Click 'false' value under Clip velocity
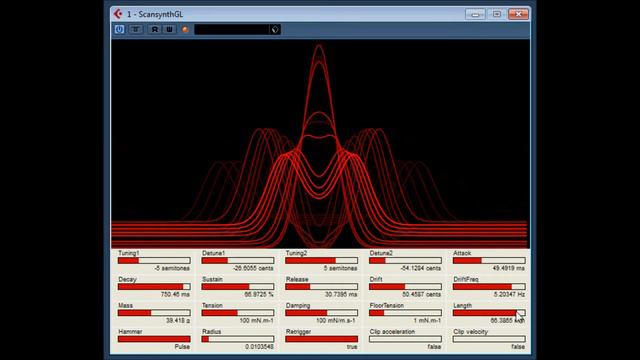 (518, 347)
